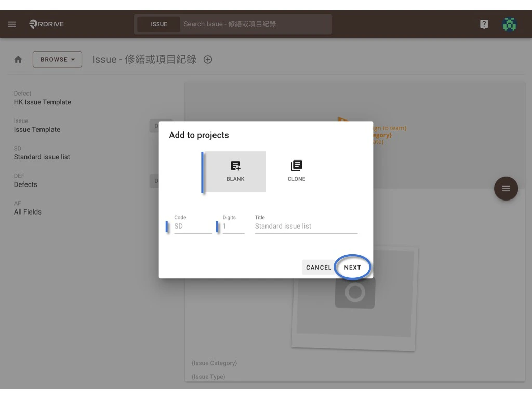532x399 pixels.
Task: Open the hamburger navigation menu
Action: click(x=11, y=24)
